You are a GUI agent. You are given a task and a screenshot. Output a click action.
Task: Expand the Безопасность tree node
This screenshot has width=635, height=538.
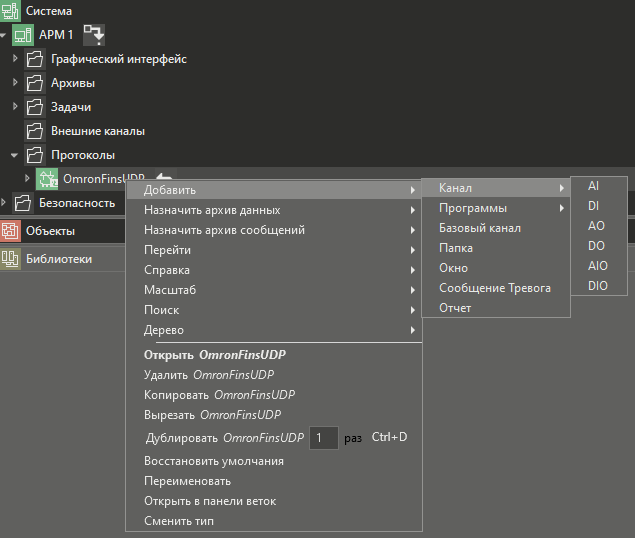[x=3, y=202]
